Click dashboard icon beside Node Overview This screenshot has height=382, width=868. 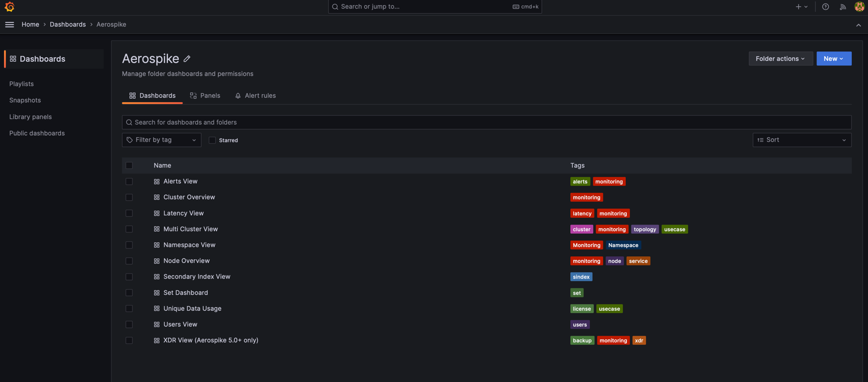tap(156, 261)
